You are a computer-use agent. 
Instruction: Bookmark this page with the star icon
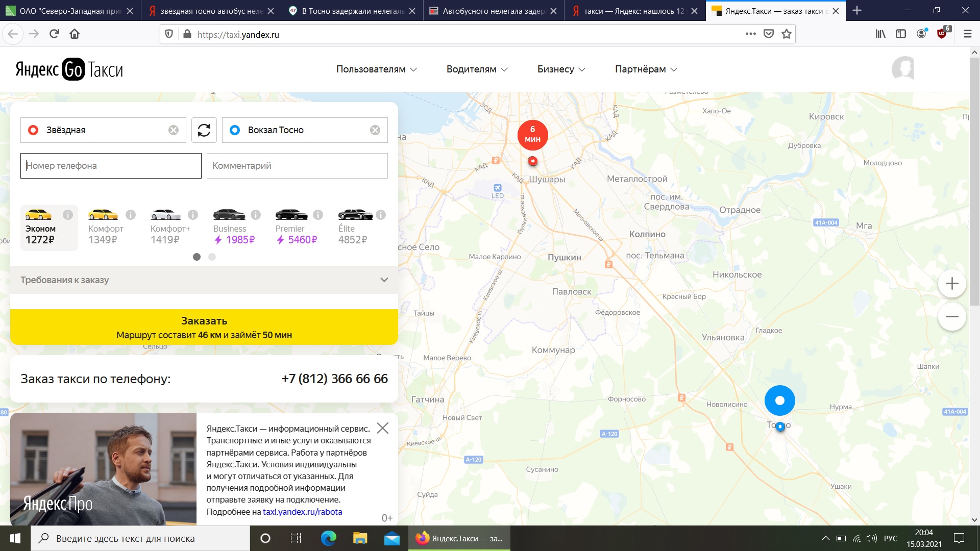coord(787,34)
